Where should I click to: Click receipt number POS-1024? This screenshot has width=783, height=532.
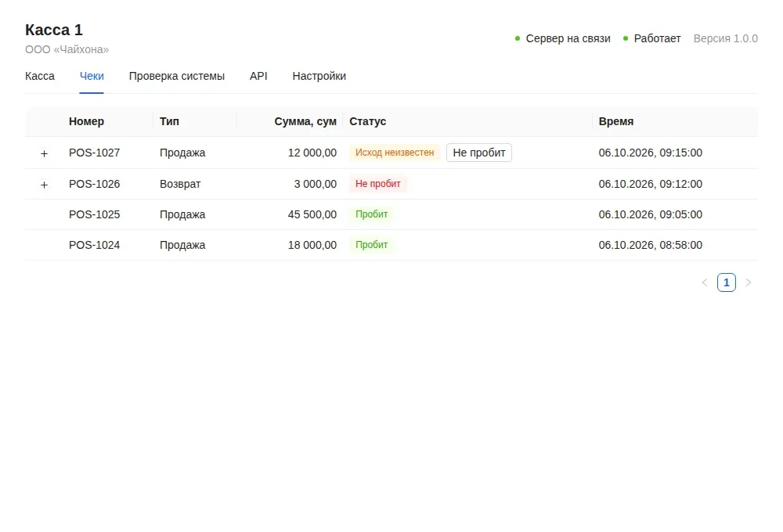(x=95, y=245)
